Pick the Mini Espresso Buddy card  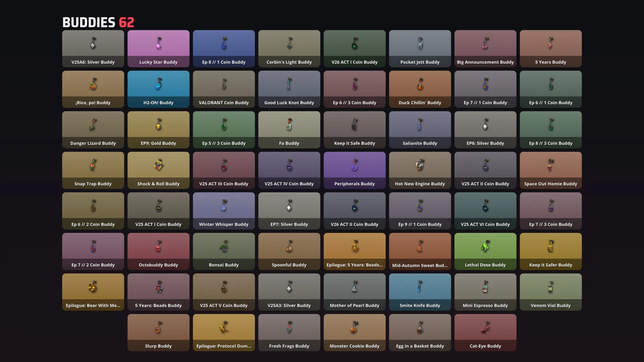(485, 292)
